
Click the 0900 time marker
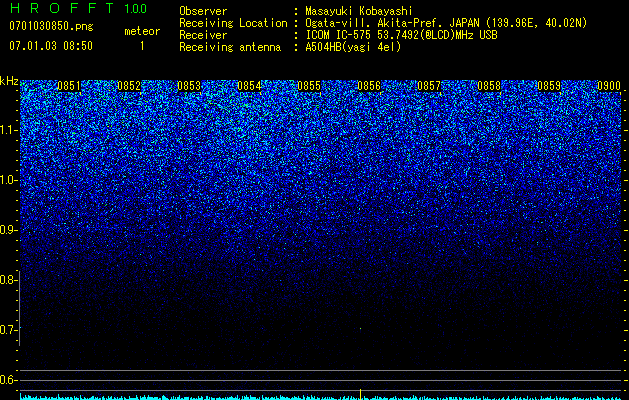pyautogui.click(x=609, y=86)
